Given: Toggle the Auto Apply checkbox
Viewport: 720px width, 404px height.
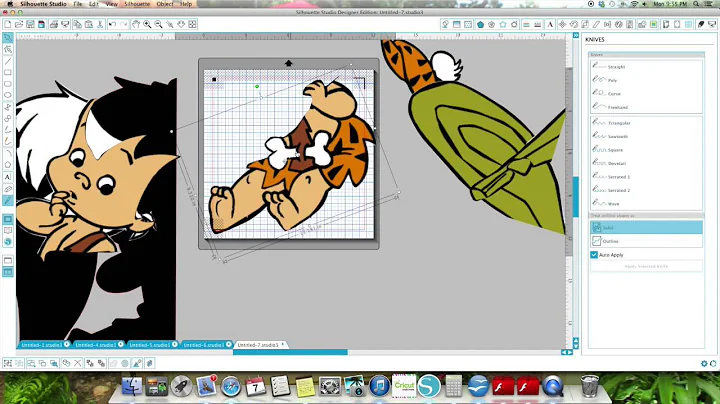Looking at the screenshot, I should coord(594,255).
